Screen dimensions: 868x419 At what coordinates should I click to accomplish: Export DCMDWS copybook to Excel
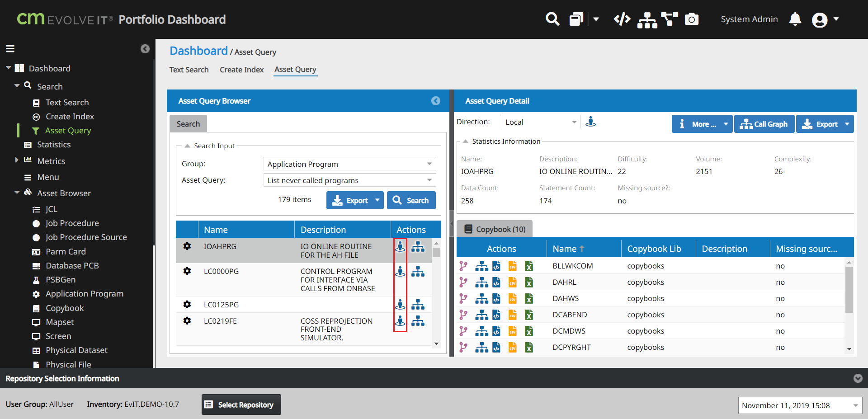point(529,331)
